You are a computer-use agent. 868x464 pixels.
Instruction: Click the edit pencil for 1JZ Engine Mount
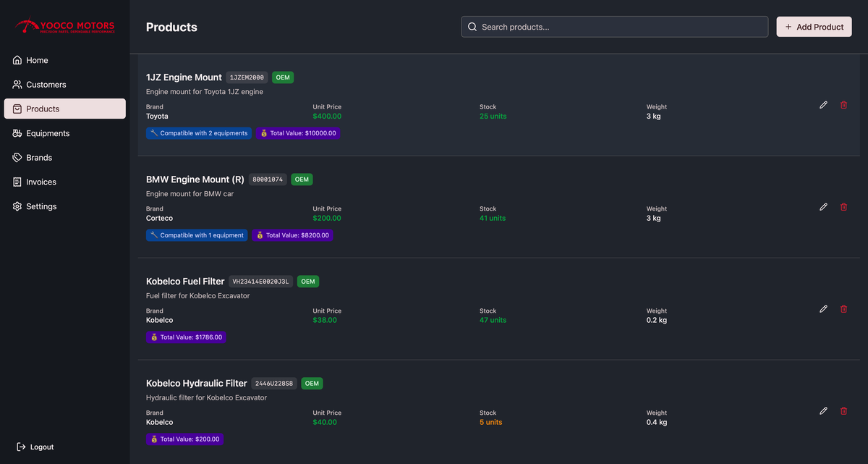[823, 105]
